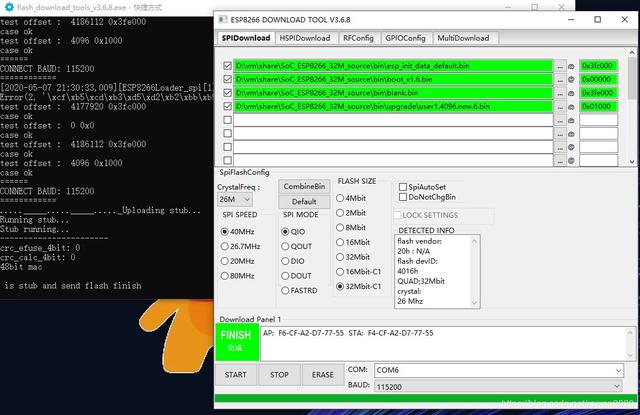Select 20MHz SPI speed
The image size is (640, 415).
click(238, 261)
